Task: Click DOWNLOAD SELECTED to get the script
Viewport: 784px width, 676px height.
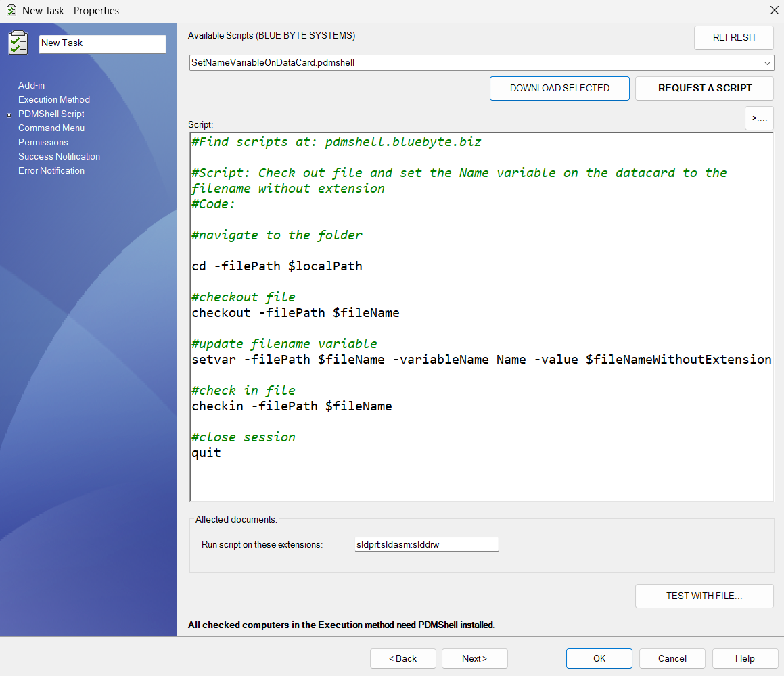Action: point(559,88)
